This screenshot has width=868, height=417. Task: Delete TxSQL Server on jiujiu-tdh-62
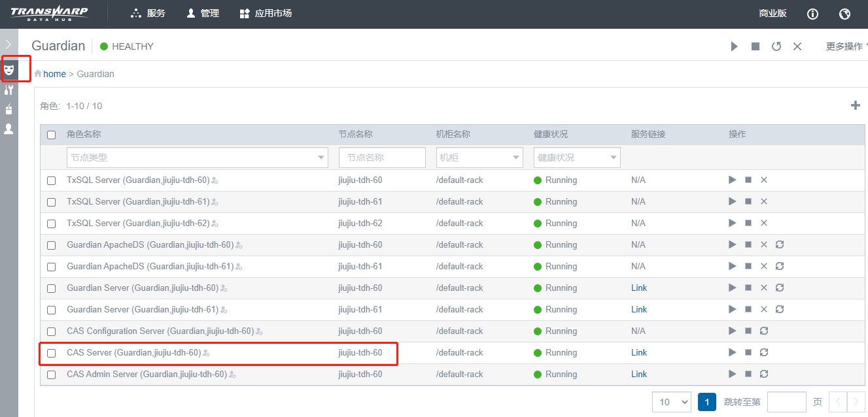point(764,223)
